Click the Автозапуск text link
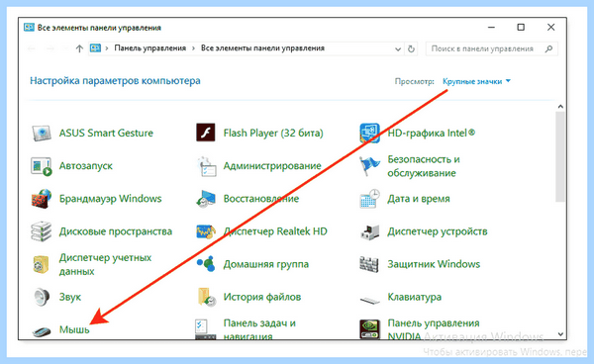This screenshot has width=594, height=364. pyautogui.click(x=85, y=166)
